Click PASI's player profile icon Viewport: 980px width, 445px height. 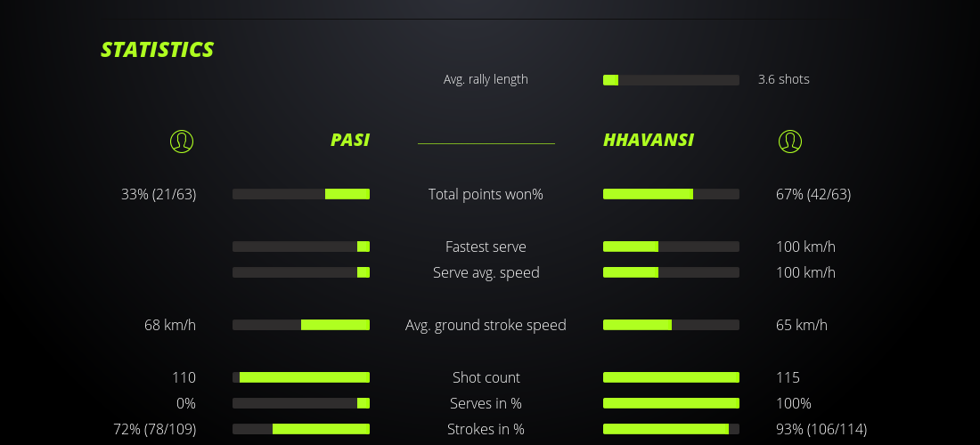(182, 141)
